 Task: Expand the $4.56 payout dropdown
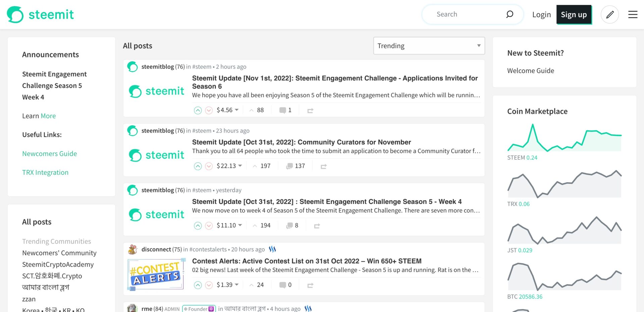point(236,110)
